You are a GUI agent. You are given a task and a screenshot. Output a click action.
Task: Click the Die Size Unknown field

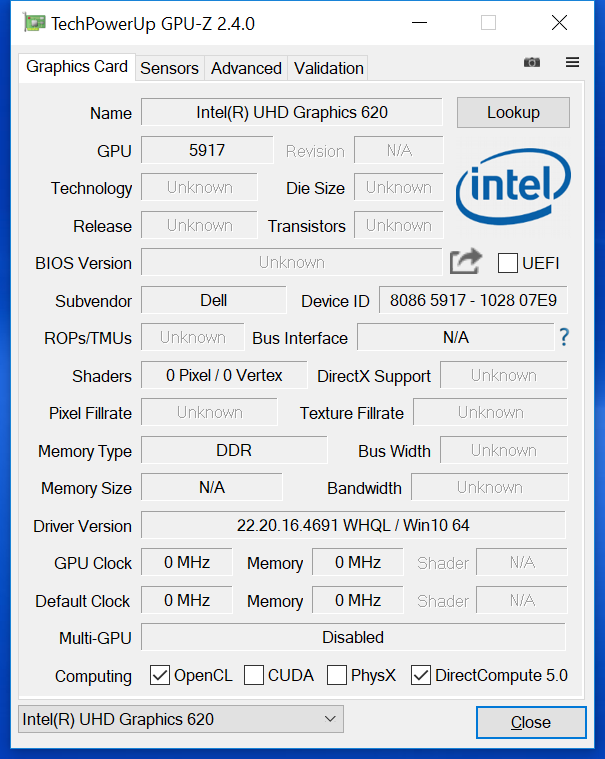tap(399, 187)
